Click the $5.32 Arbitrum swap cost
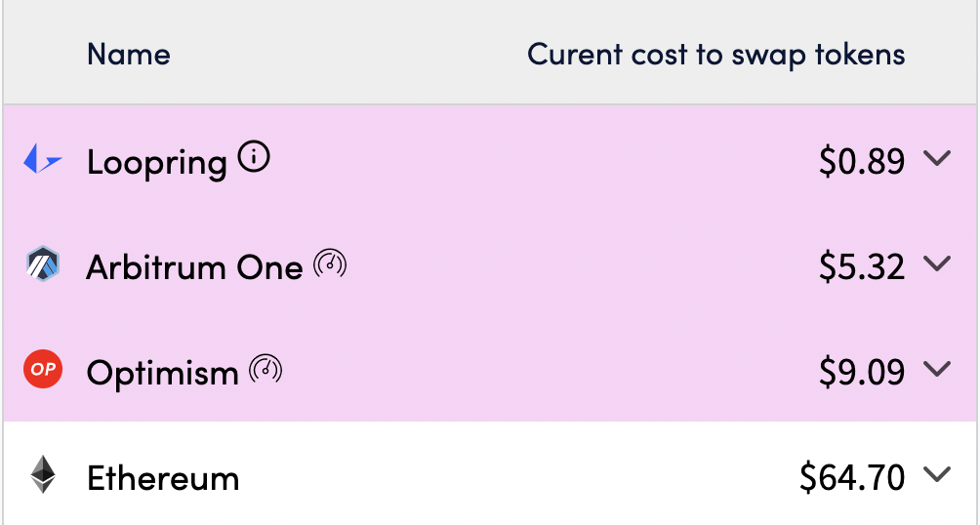Image resolution: width=980 pixels, height=525 pixels. click(862, 266)
